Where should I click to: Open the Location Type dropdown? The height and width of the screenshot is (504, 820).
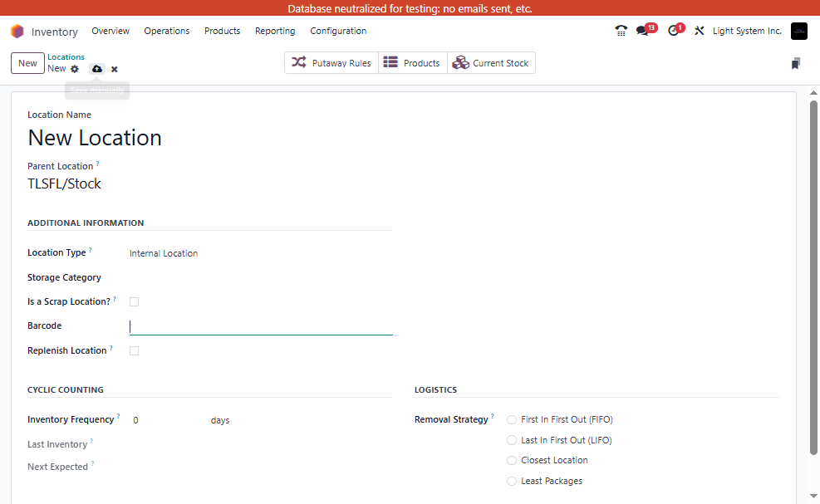point(261,253)
